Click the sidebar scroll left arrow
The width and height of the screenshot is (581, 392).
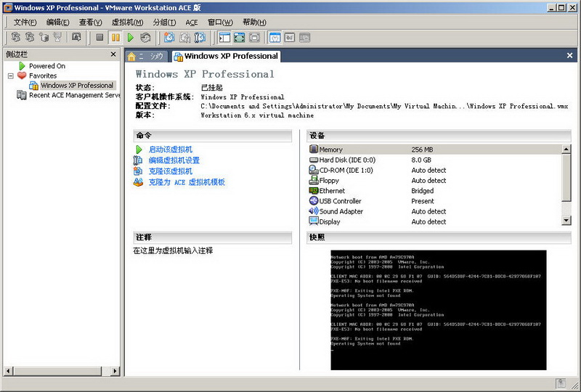9,370
